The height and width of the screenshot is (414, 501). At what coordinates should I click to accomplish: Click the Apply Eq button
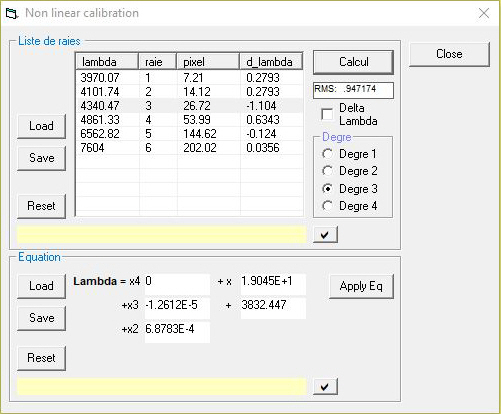361,286
